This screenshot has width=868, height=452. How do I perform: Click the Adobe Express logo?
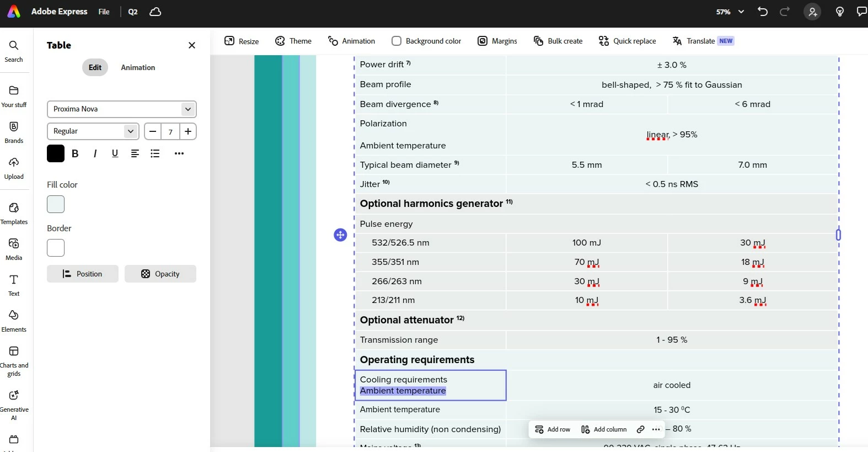pos(14,12)
